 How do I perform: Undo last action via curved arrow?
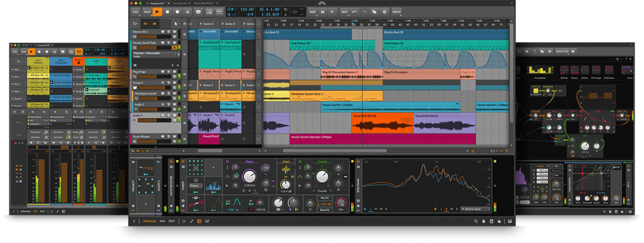355,11
